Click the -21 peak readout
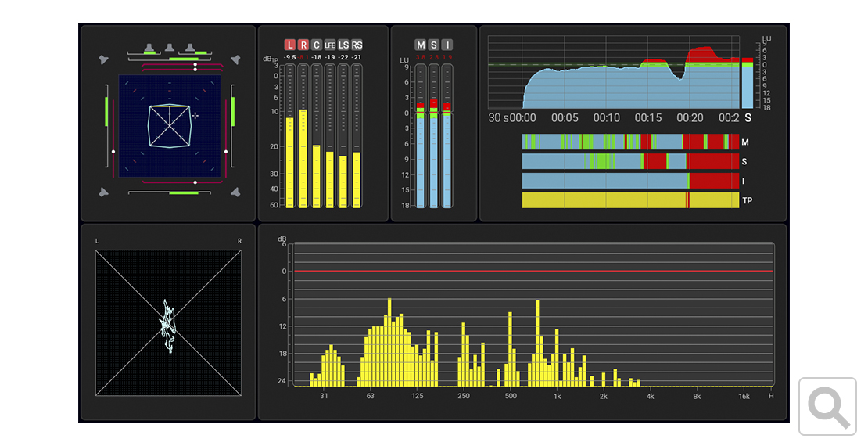Image resolution: width=868 pixels, height=446 pixels. [x=357, y=57]
